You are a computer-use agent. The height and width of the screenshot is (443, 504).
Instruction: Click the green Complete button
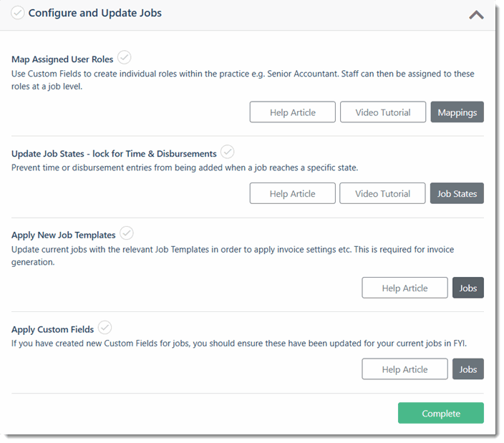pyautogui.click(x=441, y=413)
